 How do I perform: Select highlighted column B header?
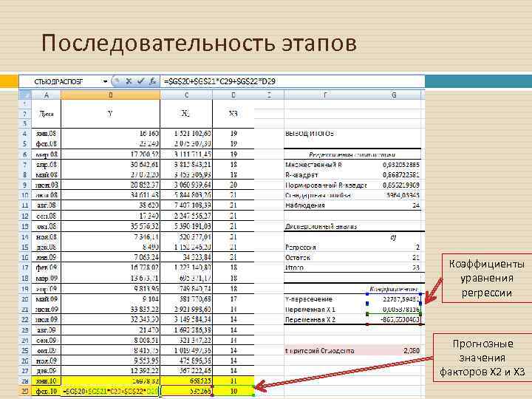pyautogui.click(x=110, y=95)
